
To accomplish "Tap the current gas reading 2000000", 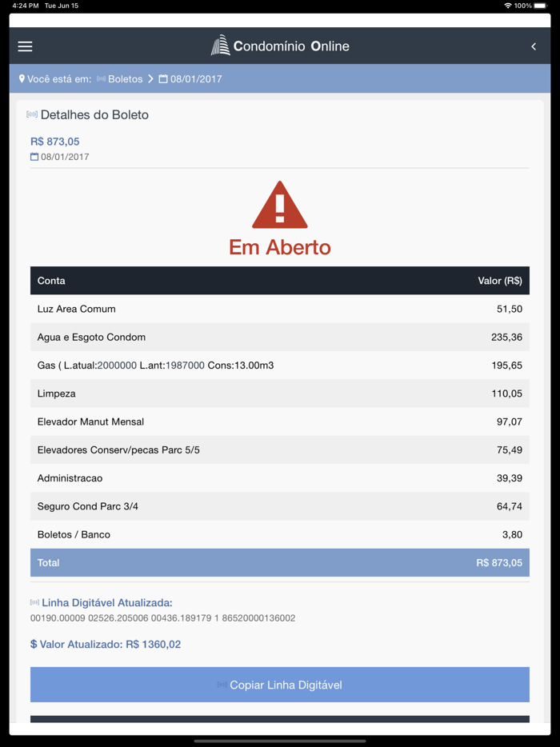I will point(117,366).
